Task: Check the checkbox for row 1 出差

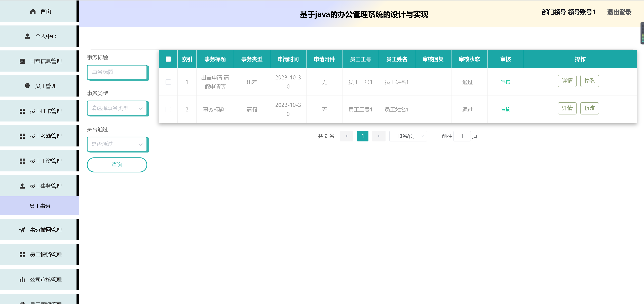Action: tap(168, 82)
